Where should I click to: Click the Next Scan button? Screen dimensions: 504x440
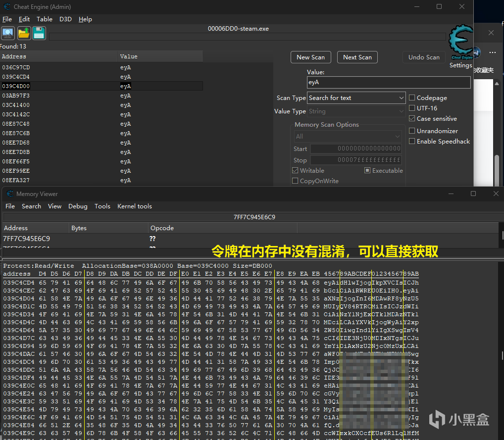click(357, 57)
